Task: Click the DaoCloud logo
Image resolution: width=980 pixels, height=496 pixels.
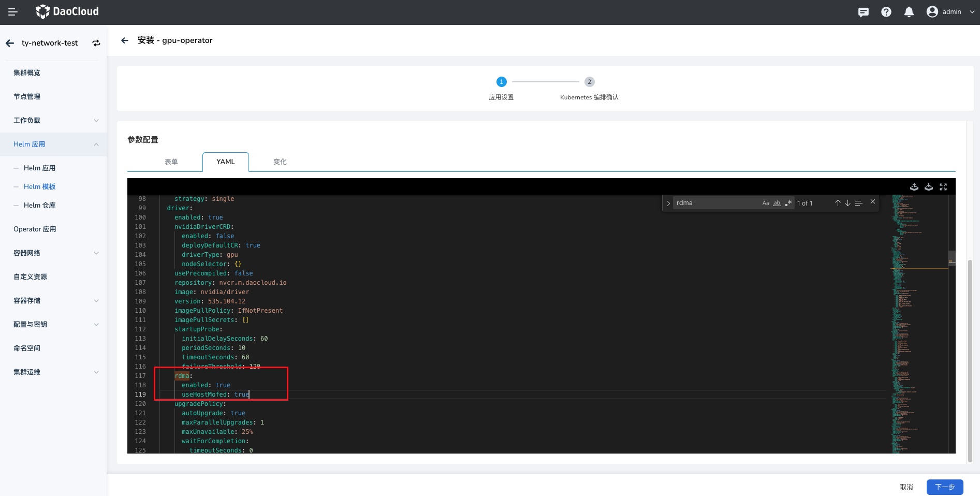Action: click(67, 11)
